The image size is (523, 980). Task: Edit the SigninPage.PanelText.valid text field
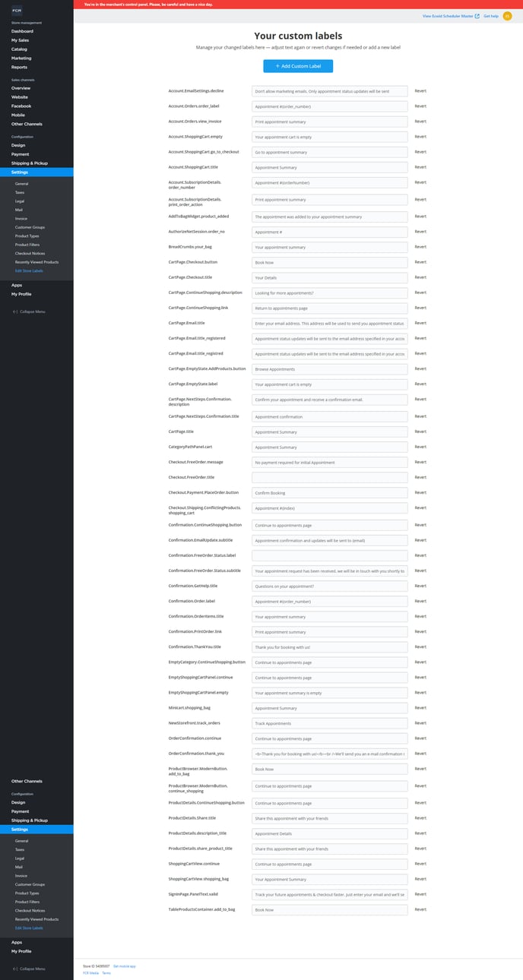329,895
